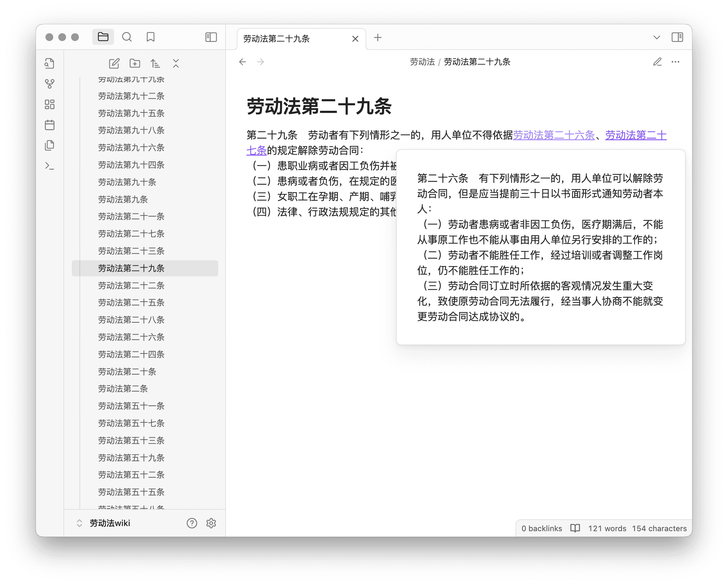Open vault switcher 劳动法wiki
Viewport: 728px width, 584px height.
click(110, 523)
